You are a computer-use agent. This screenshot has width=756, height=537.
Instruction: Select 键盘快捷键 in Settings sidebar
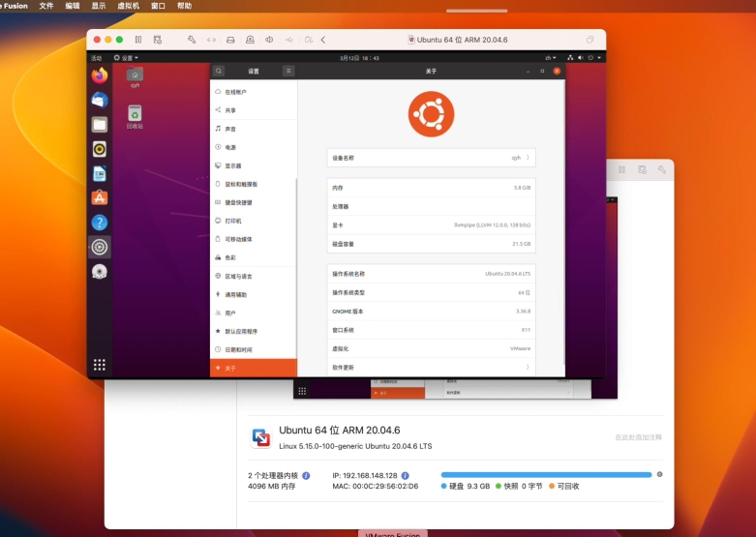pos(254,202)
